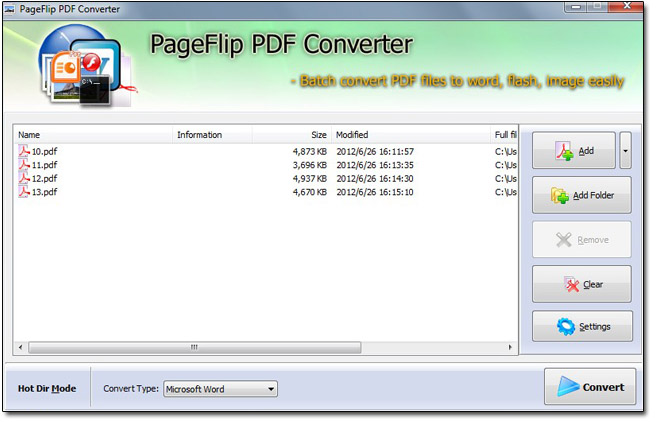Open the Convert Type Microsoft Word dropdown
Viewport: 656px width, 422px height.
(220, 389)
